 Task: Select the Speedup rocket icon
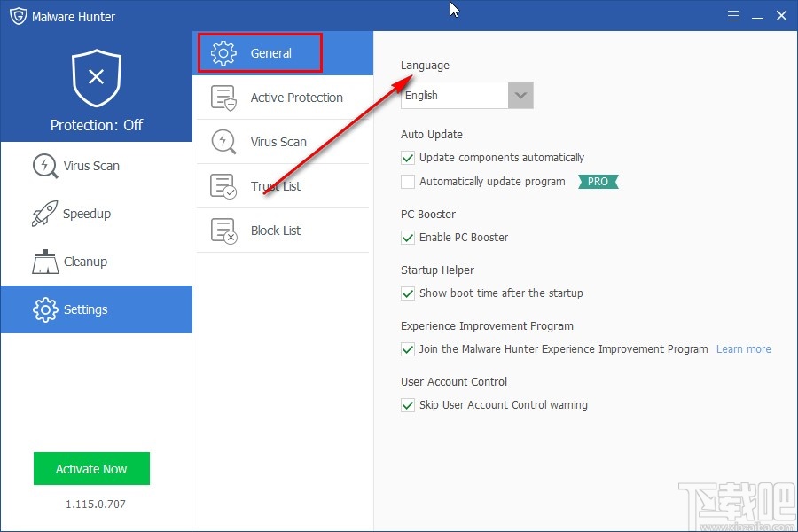tap(44, 213)
